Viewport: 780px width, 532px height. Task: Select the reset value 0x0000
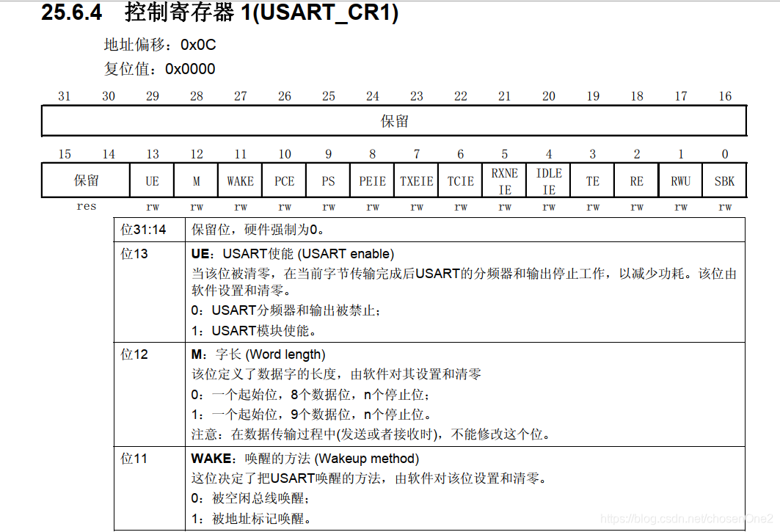coord(190,69)
